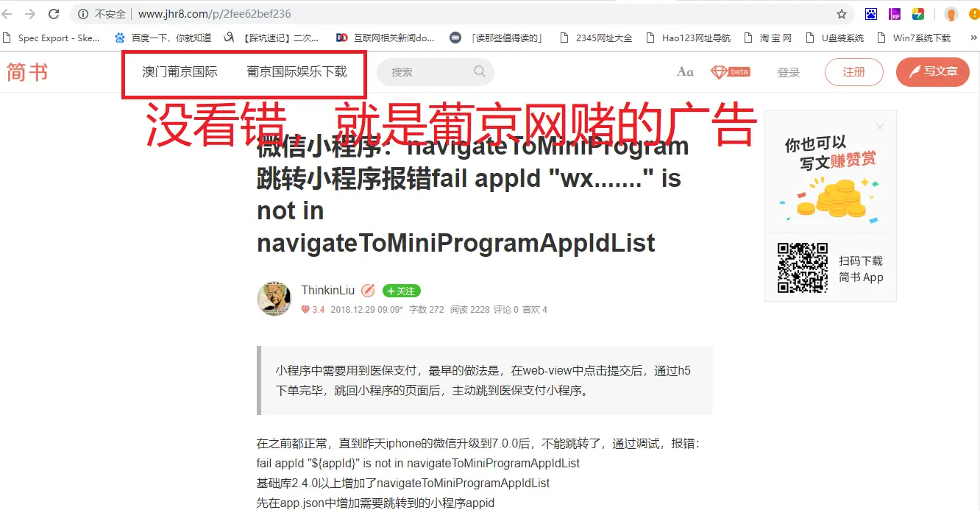Screen dimensions: 980x510
Task: Open the 葡京国际娱乐下载 nav link
Action: pyautogui.click(x=297, y=71)
